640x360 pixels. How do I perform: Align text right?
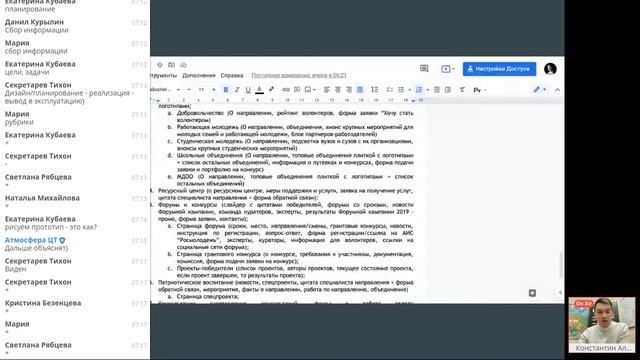click(349, 90)
